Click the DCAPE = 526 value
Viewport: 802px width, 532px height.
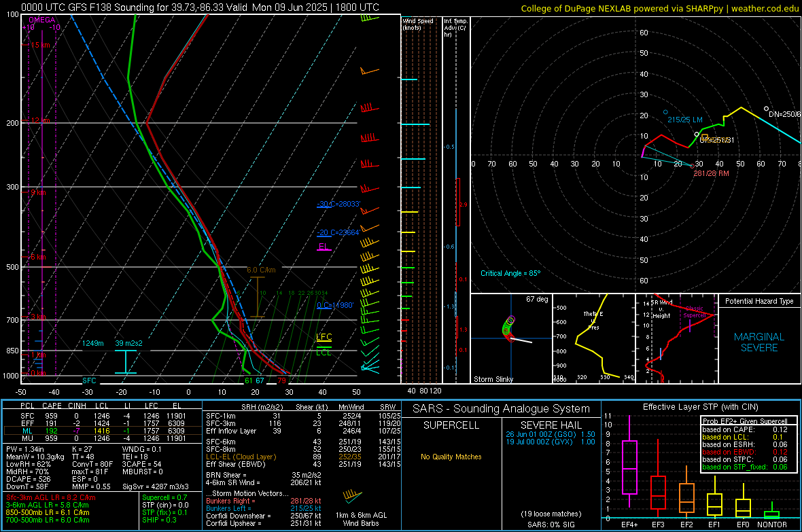click(29, 479)
